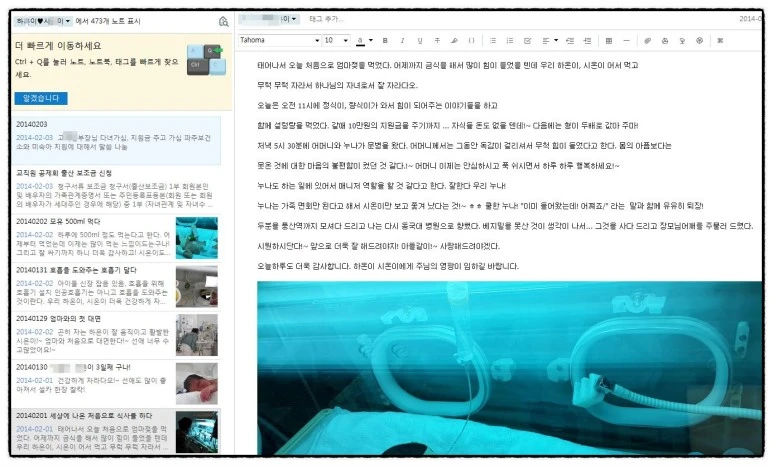Toggle underline formatting
This screenshot has width=773, height=466.
pos(420,40)
